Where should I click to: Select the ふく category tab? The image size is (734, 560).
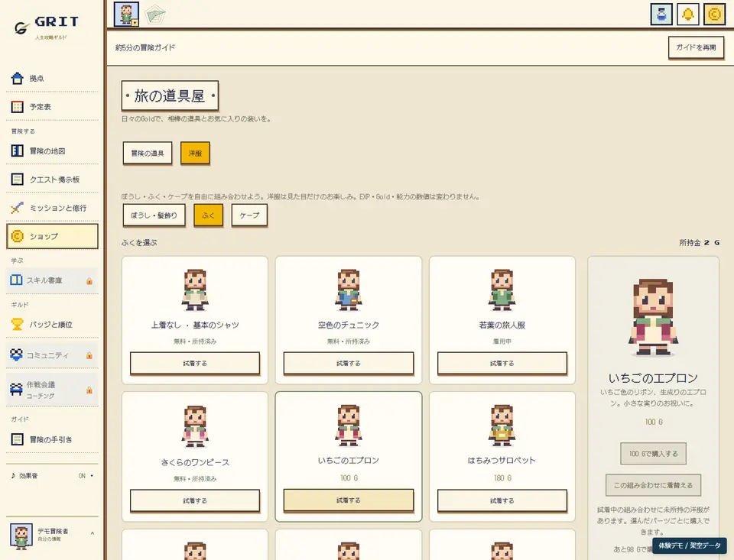pos(208,215)
